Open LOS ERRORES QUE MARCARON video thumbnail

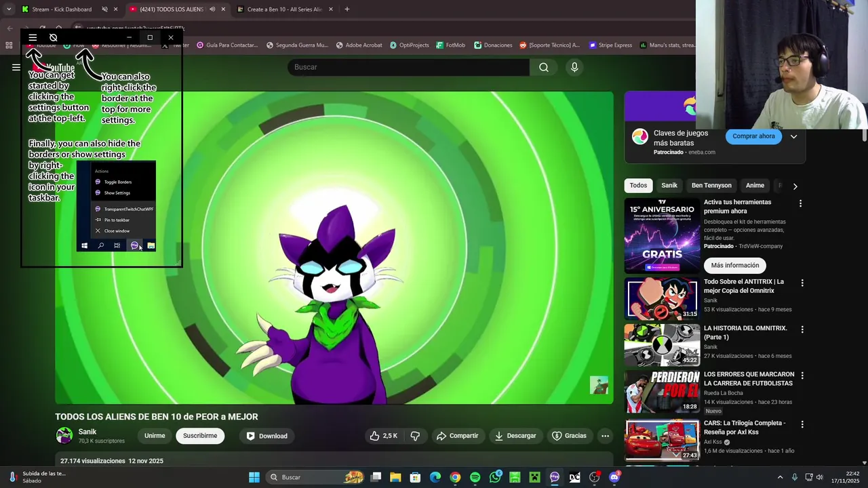click(662, 392)
